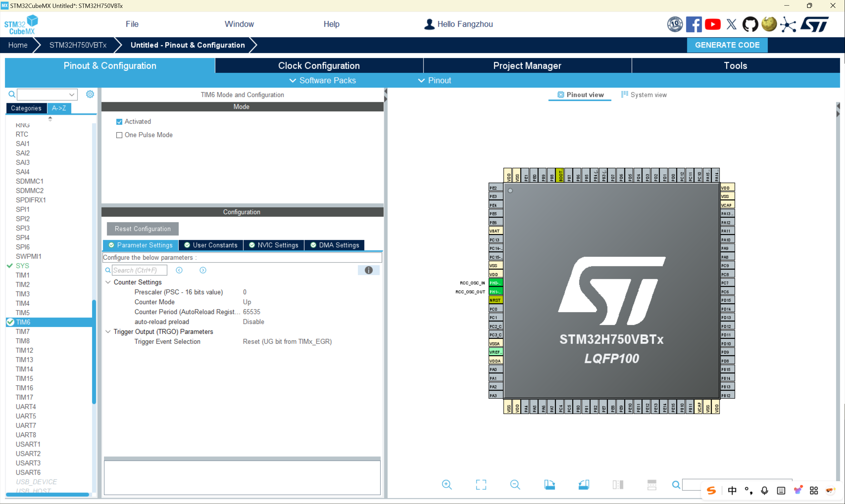Click the GENERATE CODE button

pos(727,45)
